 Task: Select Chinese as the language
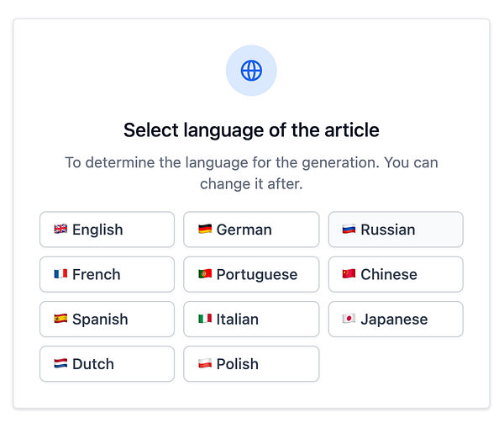pyautogui.click(x=396, y=274)
